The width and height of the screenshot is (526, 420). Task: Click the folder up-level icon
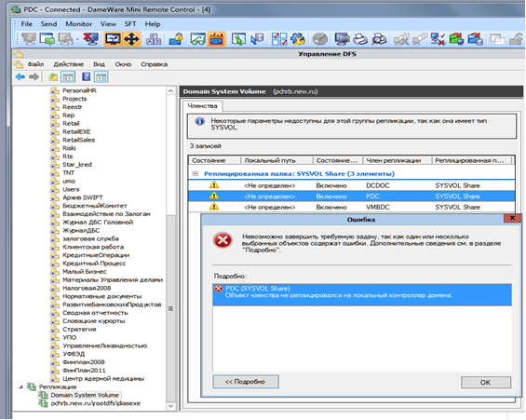[53, 77]
